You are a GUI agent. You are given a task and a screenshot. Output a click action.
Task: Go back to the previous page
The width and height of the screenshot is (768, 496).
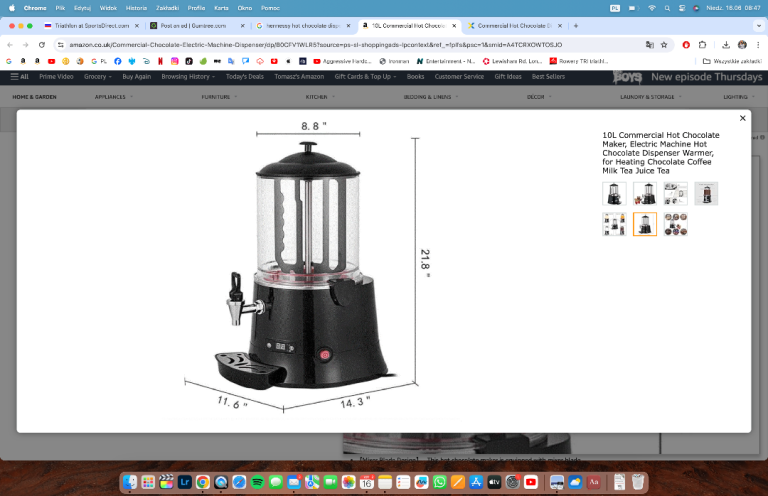pyautogui.click(x=10, y=45)
